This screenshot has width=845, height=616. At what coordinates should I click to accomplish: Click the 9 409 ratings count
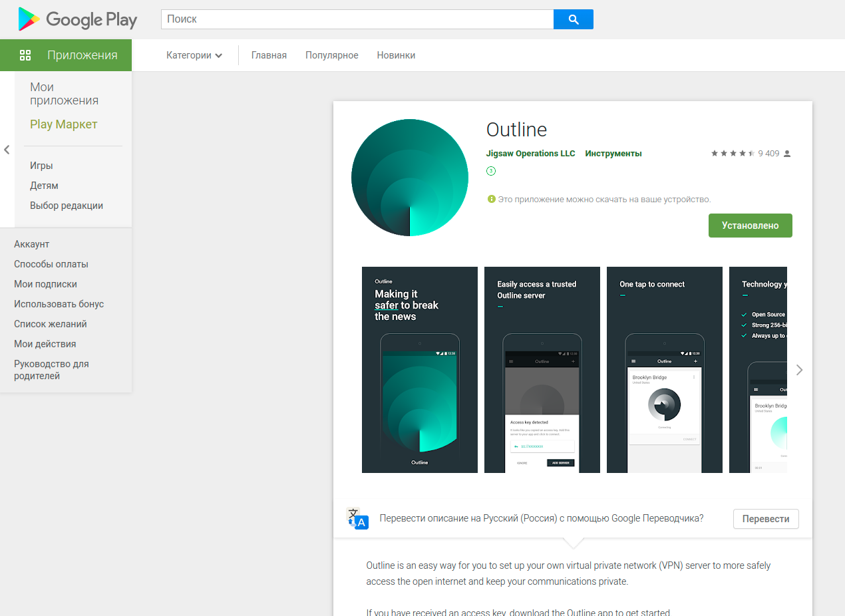(768, 154)
